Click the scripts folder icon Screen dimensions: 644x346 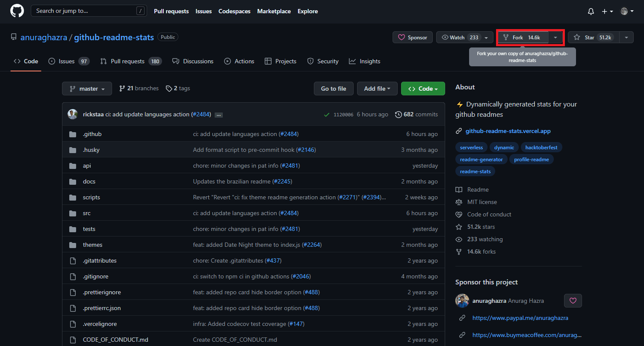pos(73,198)
